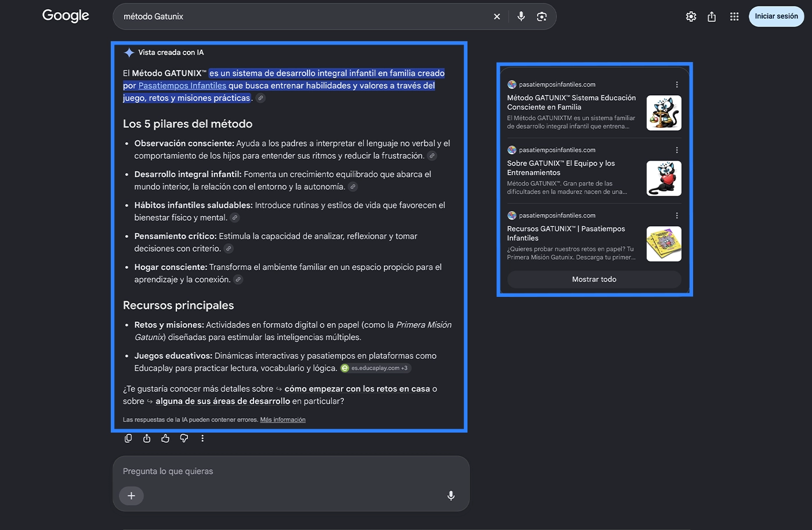Open source link for Hogar consciente
This screenshot has height=530, width=812.
coord(238,279)
